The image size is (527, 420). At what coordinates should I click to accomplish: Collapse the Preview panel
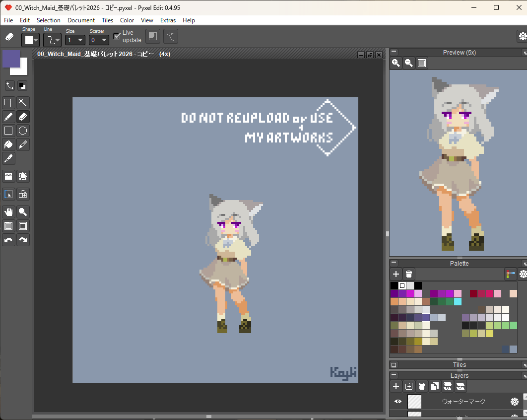(394, 52)
